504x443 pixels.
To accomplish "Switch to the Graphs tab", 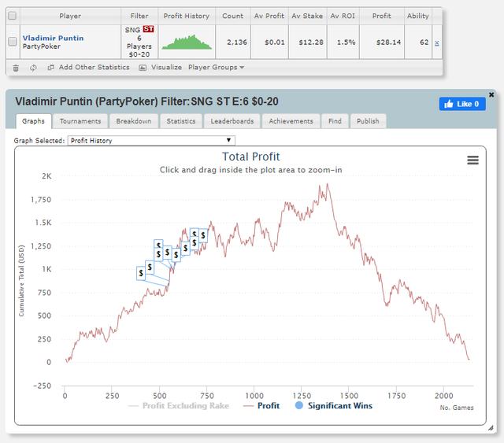I will pos(33,121).
